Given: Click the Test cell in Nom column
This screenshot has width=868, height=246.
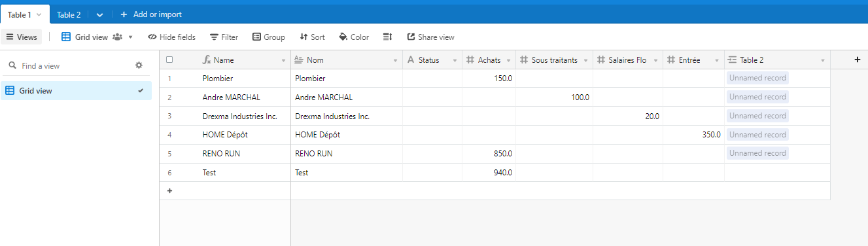Looking at the screenshot, I should tap(346, 173).
